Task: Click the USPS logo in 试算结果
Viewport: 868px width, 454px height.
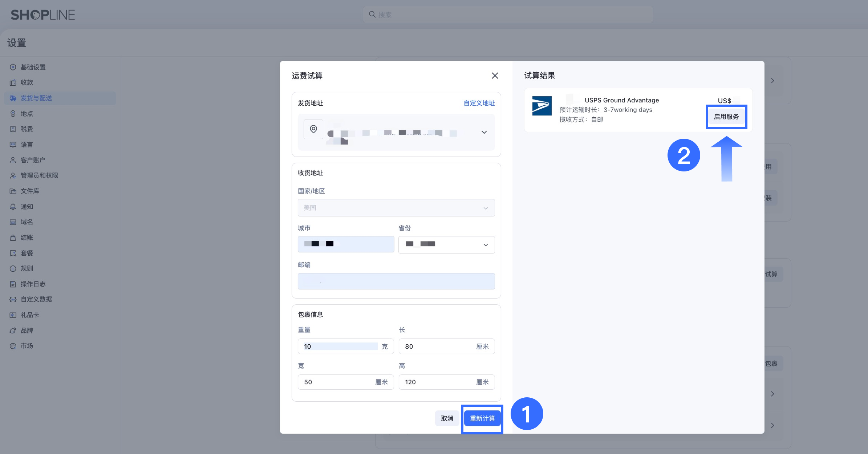Action: click(542, 106)
